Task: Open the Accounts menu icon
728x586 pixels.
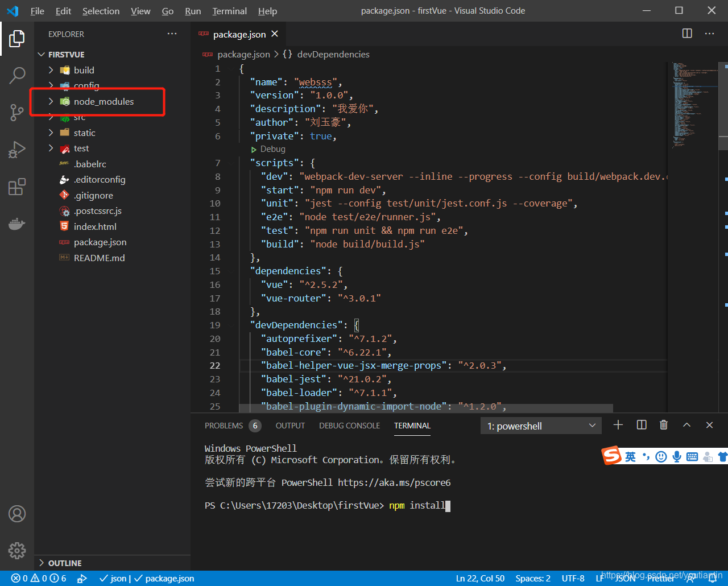Action: pyautogui.click(x=17, y=514)
